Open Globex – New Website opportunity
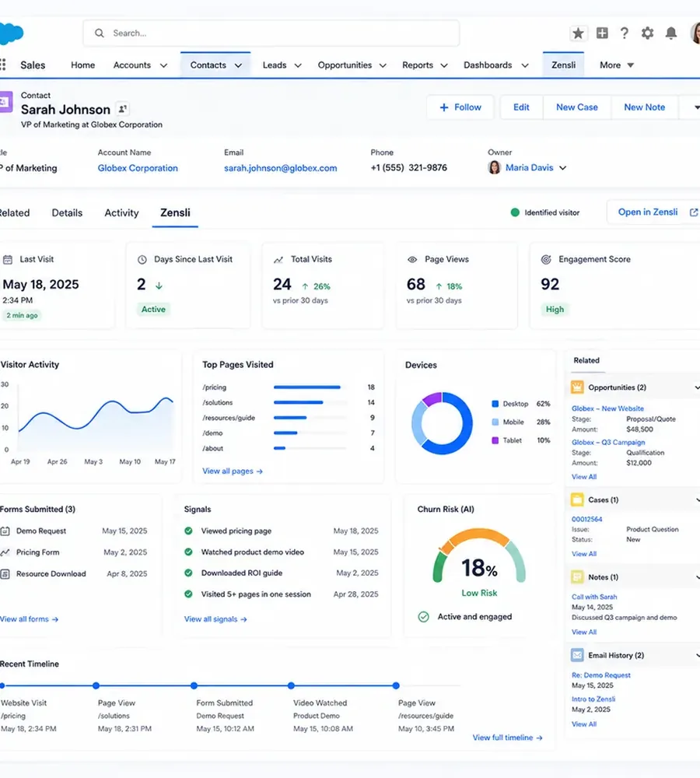This screenshot has height=778, width=700. tap(607, 408)
